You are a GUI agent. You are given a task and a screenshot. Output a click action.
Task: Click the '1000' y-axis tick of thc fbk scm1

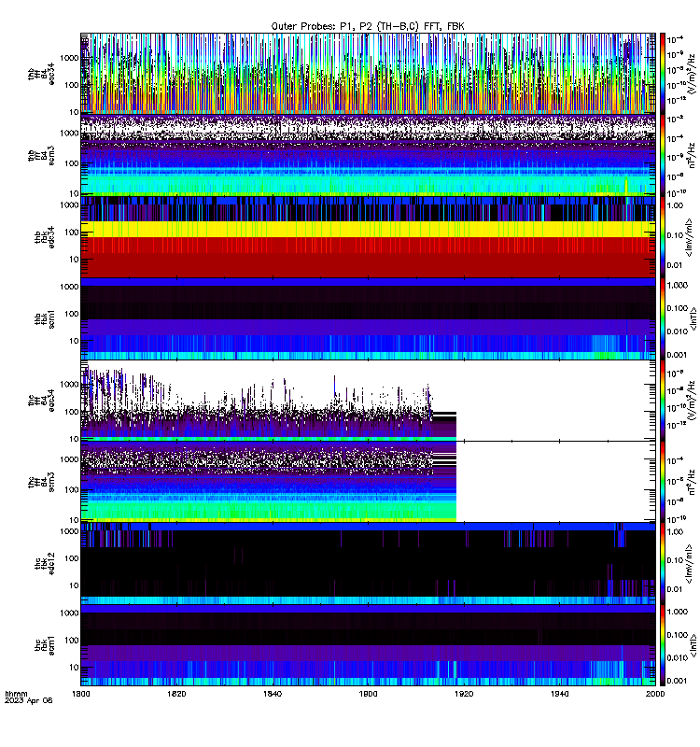[69, 613]
